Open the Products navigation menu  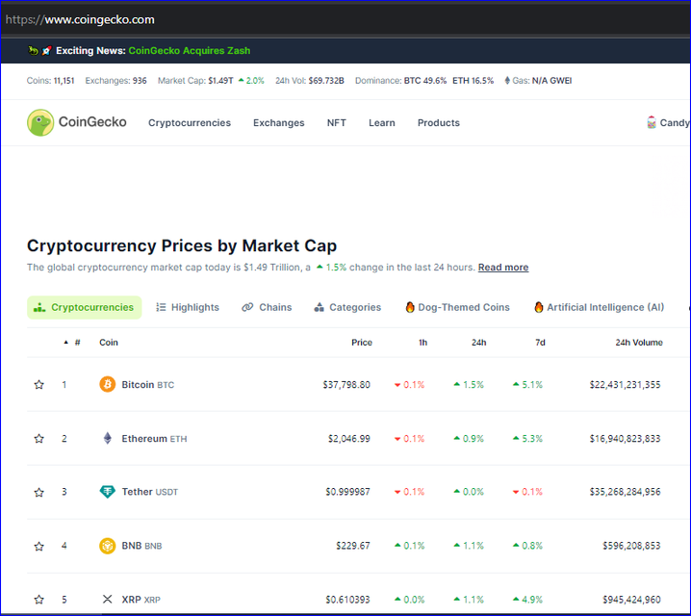point(439,123)
